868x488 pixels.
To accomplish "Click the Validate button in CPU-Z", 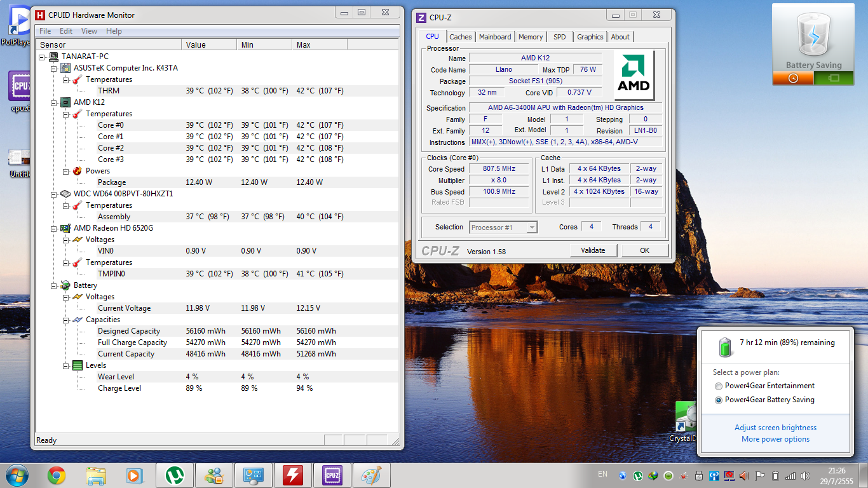I will tap(593, 250).
